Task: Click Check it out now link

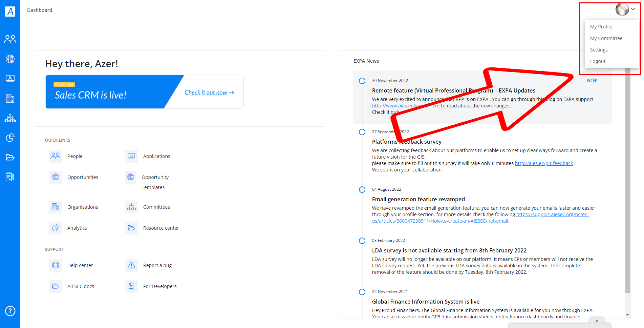Action: (x=209, y=93)
